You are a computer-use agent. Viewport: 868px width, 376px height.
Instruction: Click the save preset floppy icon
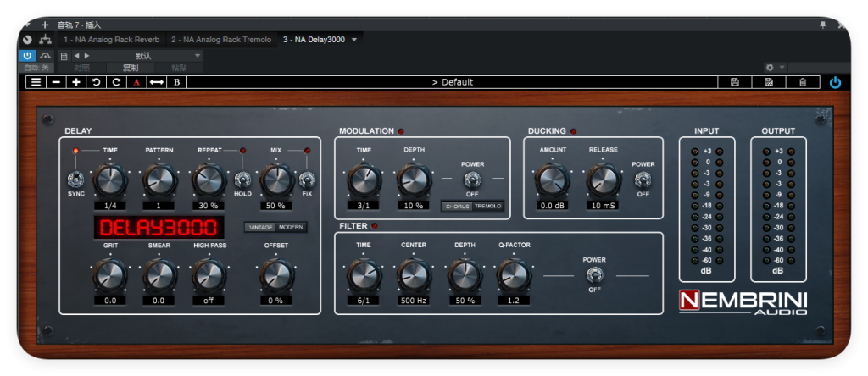(x=735, y=82)
